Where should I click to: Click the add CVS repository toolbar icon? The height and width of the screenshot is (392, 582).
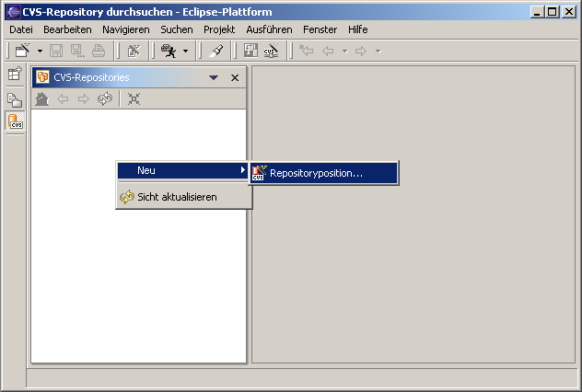coord(272,51)
